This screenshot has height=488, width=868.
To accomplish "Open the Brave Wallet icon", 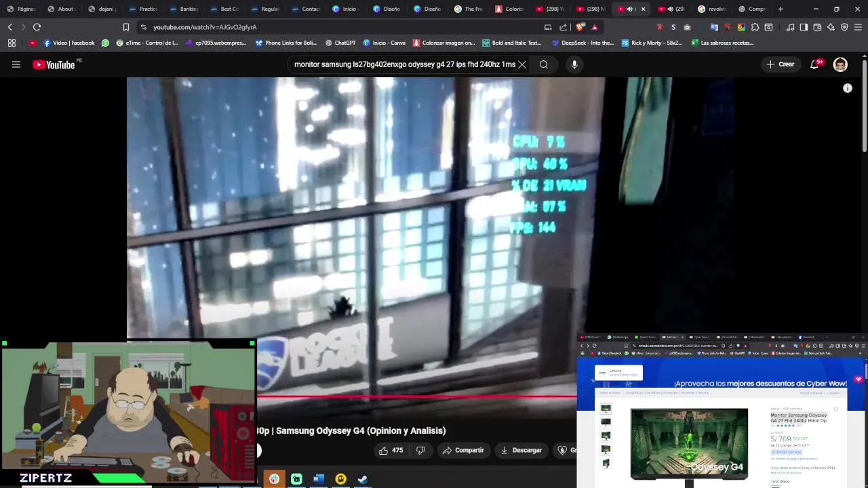I will pos(817,27).
